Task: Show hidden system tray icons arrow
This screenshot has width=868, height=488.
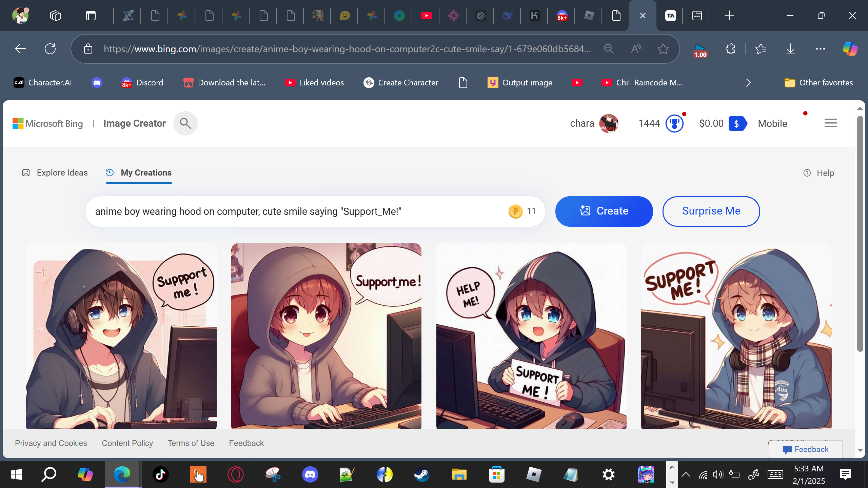Action: coord(686,474)
